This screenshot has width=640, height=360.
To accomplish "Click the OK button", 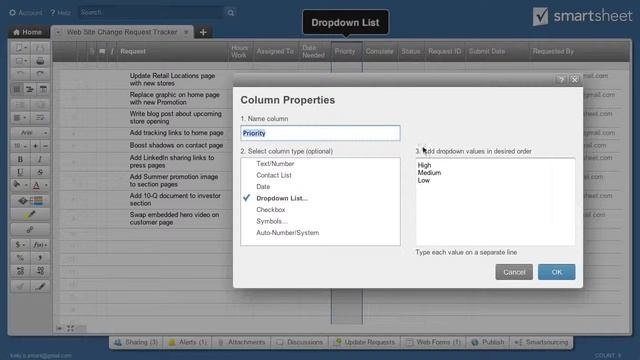I will [x=557, y=272].
